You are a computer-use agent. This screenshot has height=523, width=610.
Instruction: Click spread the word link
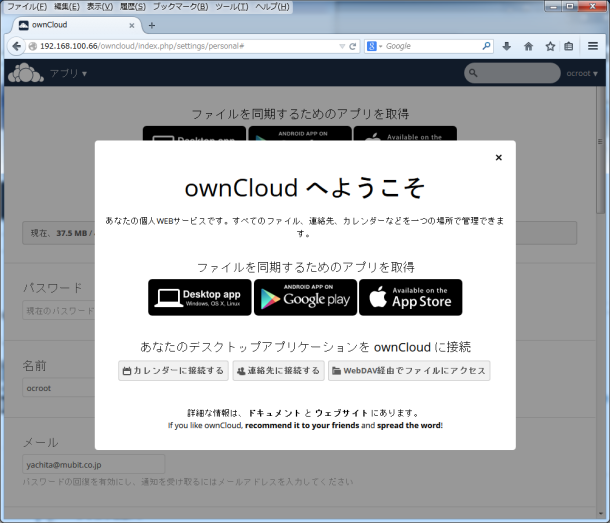(409, 425)
